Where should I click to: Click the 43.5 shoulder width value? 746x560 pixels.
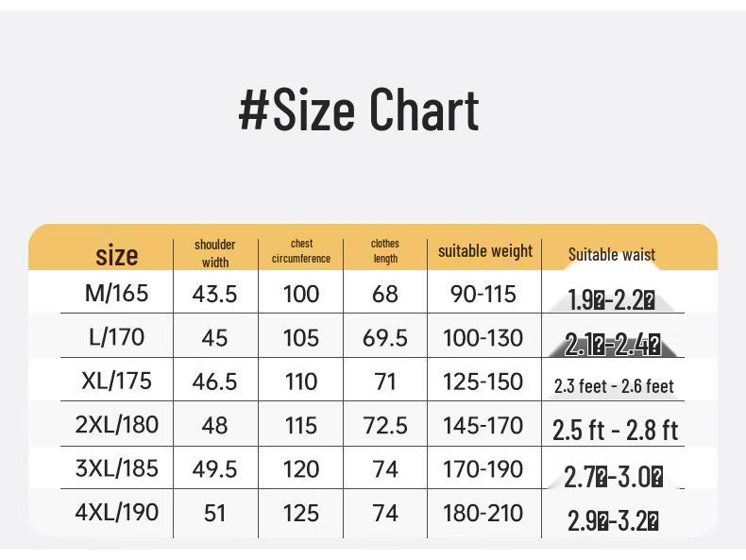[214, 295]
